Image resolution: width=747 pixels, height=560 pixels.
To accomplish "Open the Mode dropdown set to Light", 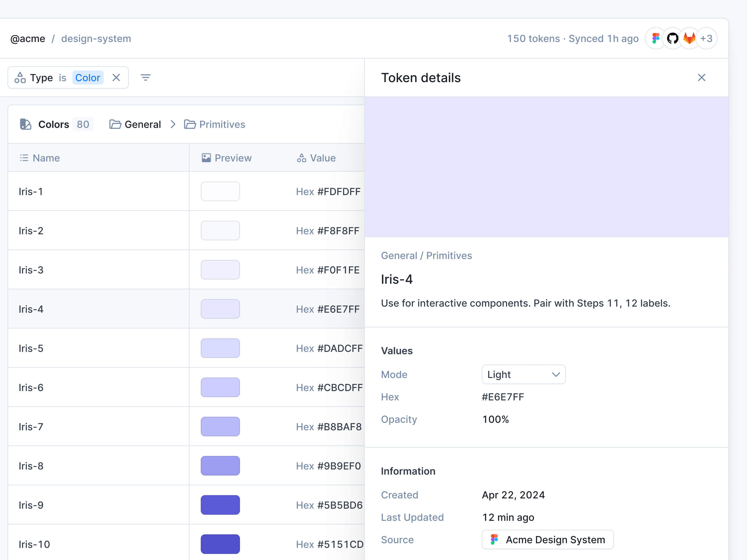I will 523,374.
